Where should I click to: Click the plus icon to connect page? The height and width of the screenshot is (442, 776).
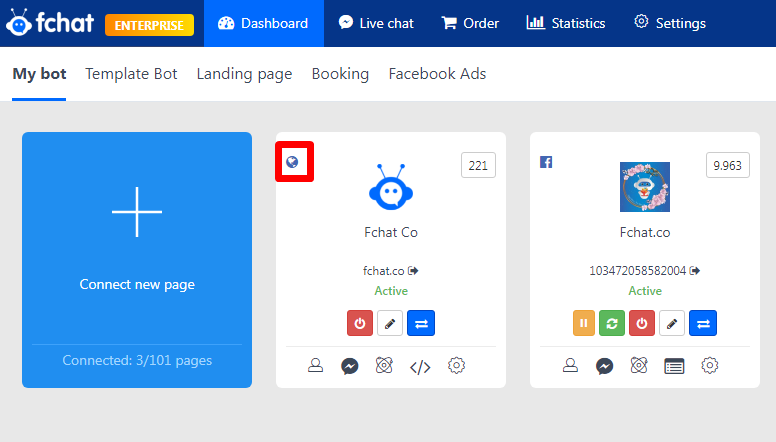pos(137,212)
